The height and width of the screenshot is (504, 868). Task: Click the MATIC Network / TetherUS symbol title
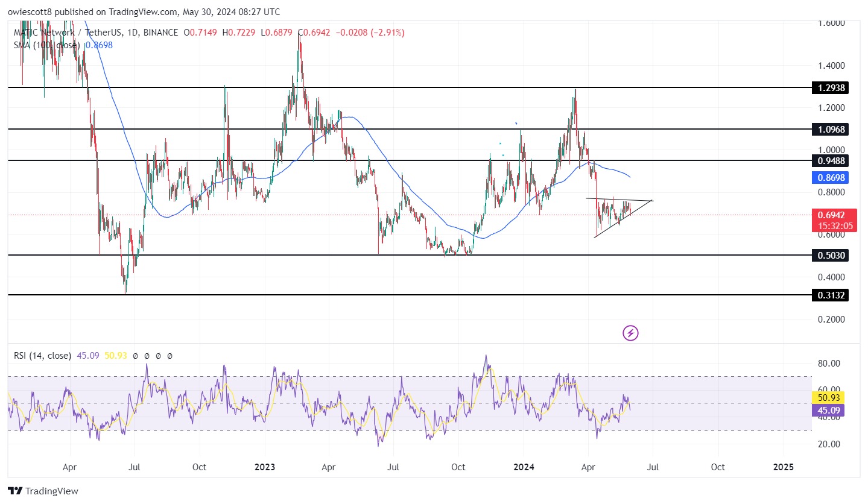point(77,33)
